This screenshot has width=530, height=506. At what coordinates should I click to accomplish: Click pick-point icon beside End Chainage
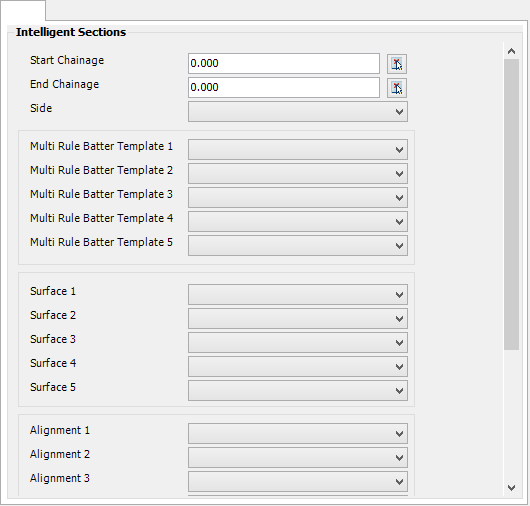[397, 88]
